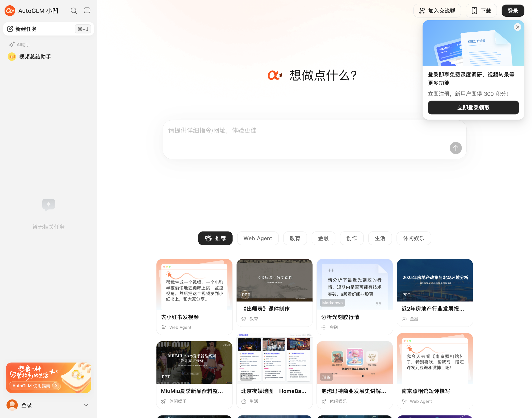
Task: Click 休闲娱乐 icon under MiuMiu card
Action: click(164, 401)
